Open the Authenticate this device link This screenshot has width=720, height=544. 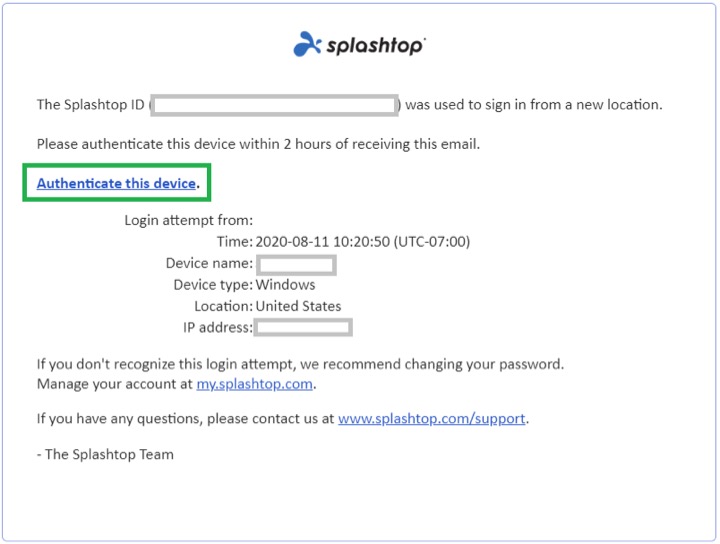(117, 183)
